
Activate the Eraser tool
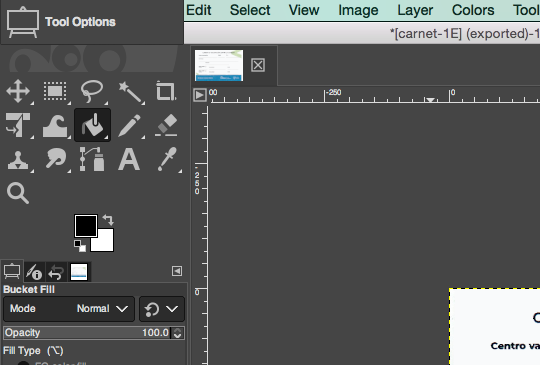166,125
